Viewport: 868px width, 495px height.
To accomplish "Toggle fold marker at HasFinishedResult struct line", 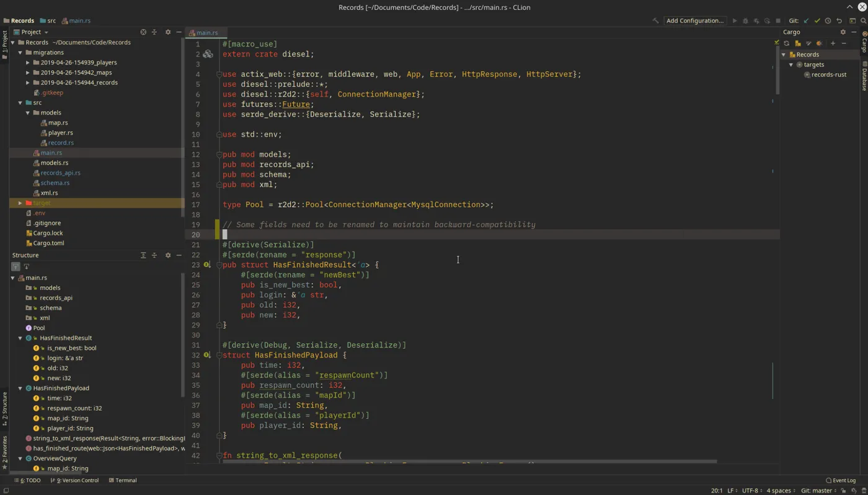I will [219, 265].
